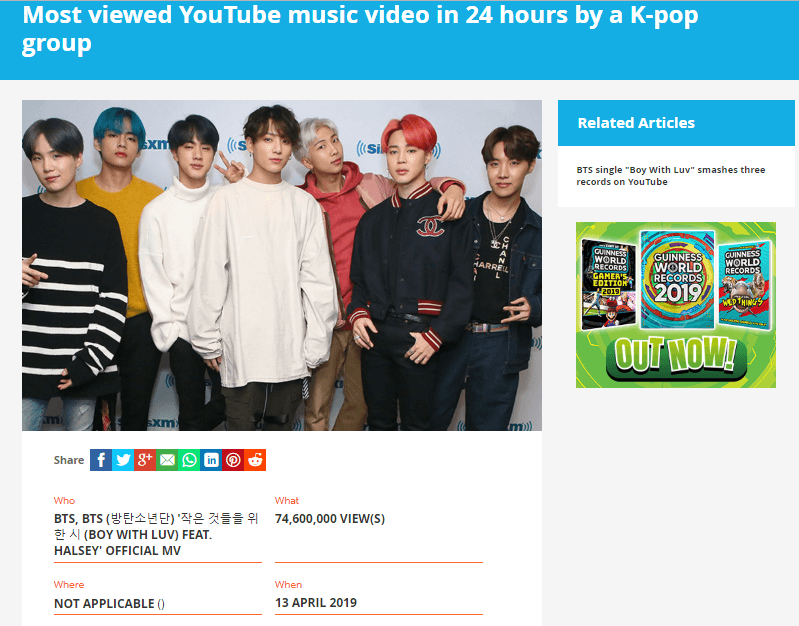The height and width of the screenshot is (626, 799).
Task: Share on LinkedIn icon
Action: [x=211, y=460]
